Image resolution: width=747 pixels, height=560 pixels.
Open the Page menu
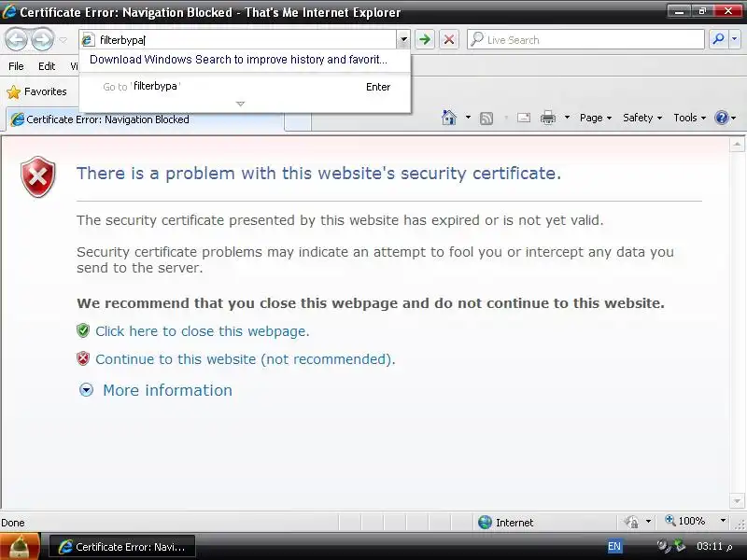[x=596, y=118]
